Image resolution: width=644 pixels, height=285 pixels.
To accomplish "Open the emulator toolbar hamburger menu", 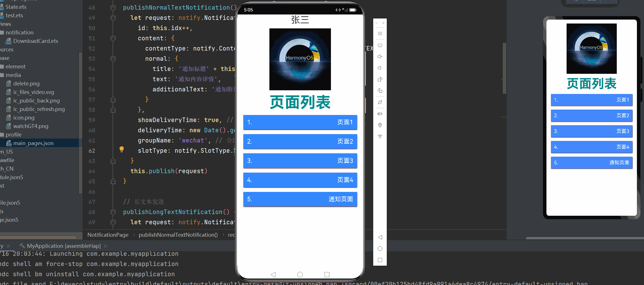I will click(x=380, y=33).
